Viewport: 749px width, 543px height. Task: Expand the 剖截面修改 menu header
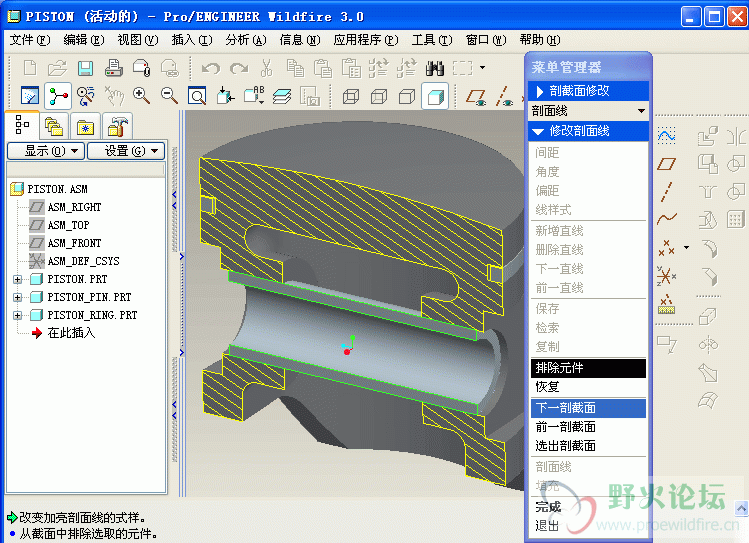coord(588,91)
